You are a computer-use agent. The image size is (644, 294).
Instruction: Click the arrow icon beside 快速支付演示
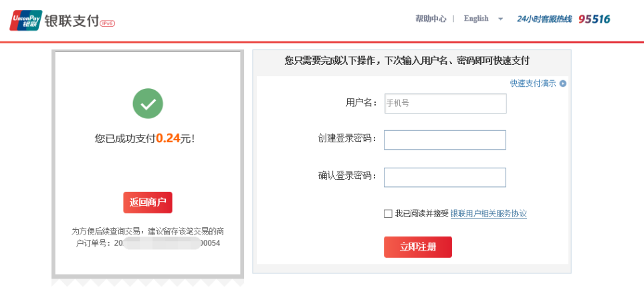[x=563, y=84]
